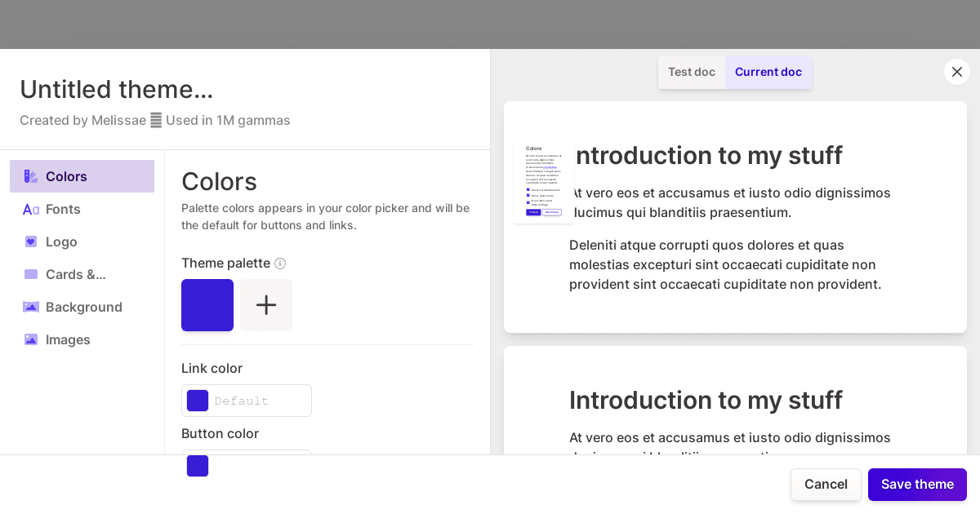The width and height of the screenshot is (980, 514).
Task: Select the Current doc tab
Action: click(x=768, y=72)
